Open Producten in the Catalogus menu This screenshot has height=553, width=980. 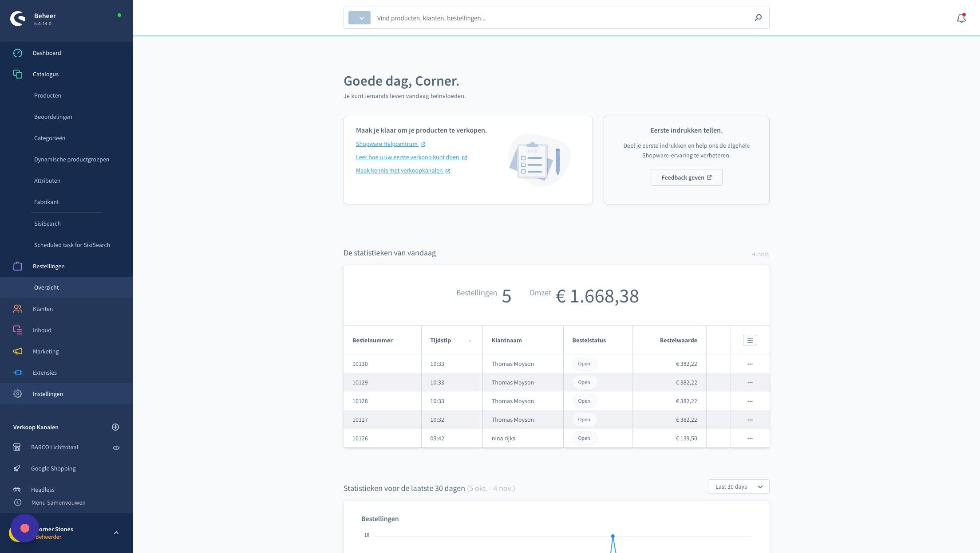coord(47,95)
